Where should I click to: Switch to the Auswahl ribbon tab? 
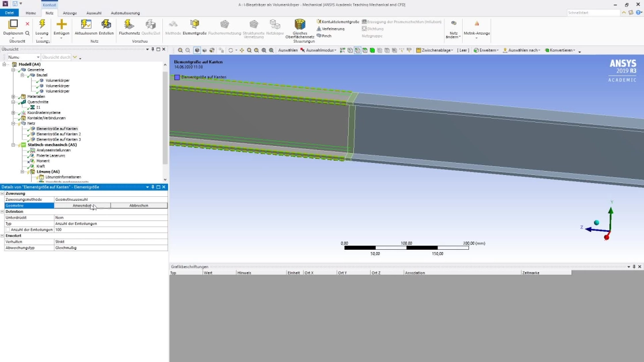click(x=94, y=13)
